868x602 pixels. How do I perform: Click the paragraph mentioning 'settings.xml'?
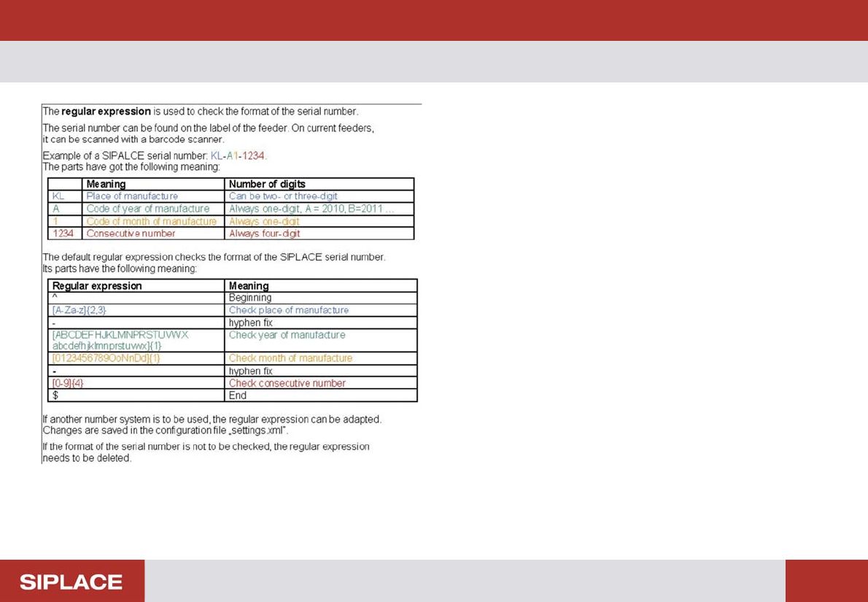pos(212,425)
